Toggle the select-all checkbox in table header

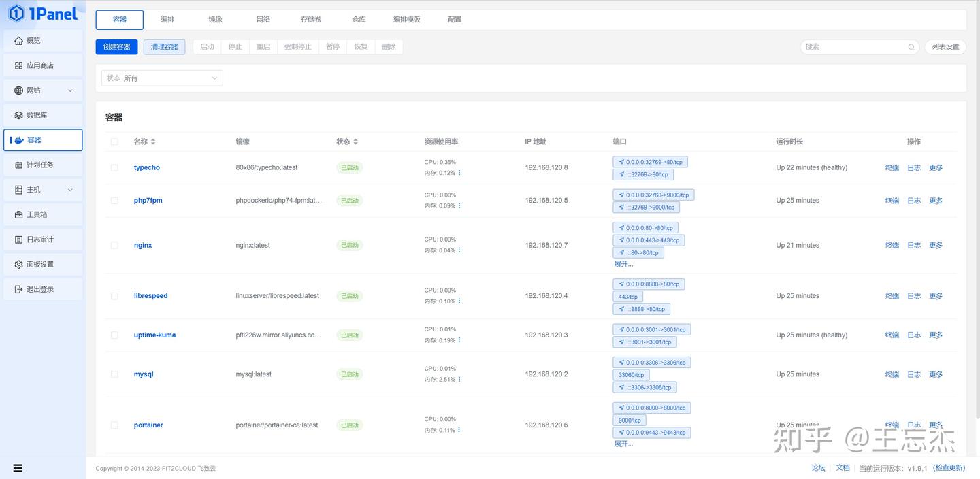[x=114, y=142]
